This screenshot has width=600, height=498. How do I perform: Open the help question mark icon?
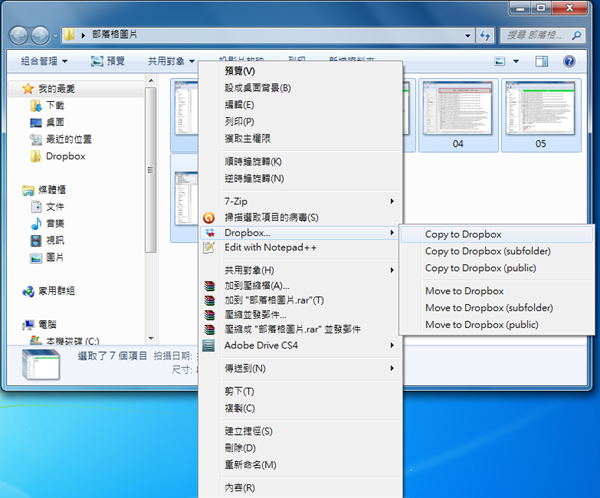pos(569,61)
